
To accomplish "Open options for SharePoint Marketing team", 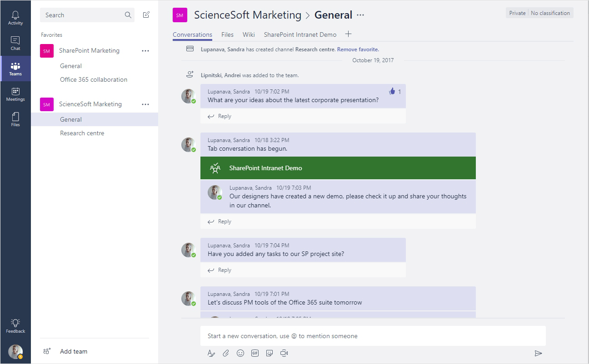I will pos(145,50).
